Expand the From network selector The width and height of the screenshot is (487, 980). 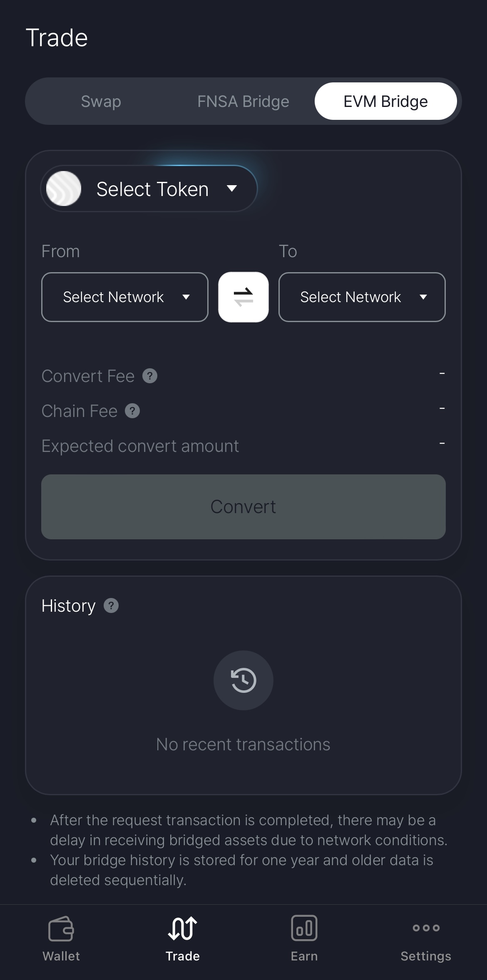coord(125,297)
